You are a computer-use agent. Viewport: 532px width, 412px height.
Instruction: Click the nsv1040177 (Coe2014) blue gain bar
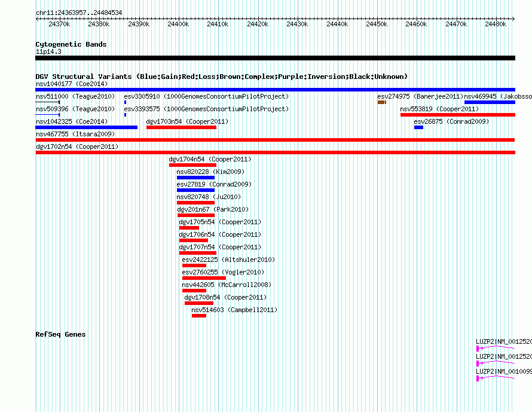click(x=275, y=90)
